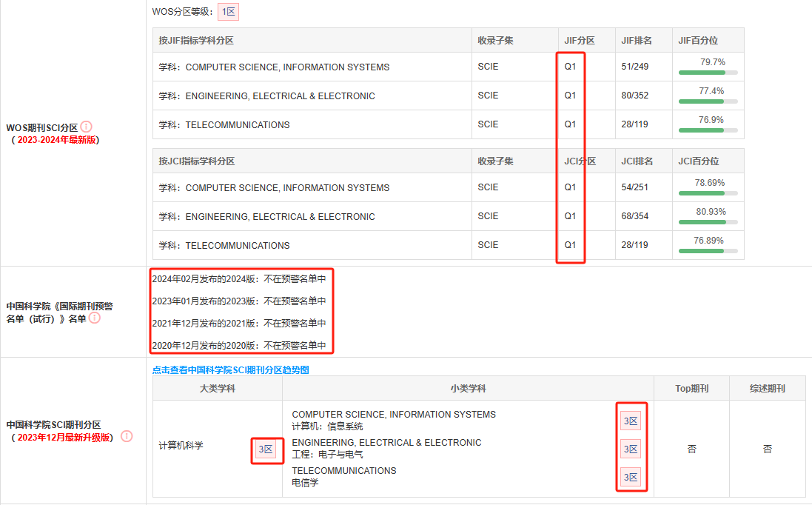Click the Q1 cell in the 51/249 row

tap(587, 67)
